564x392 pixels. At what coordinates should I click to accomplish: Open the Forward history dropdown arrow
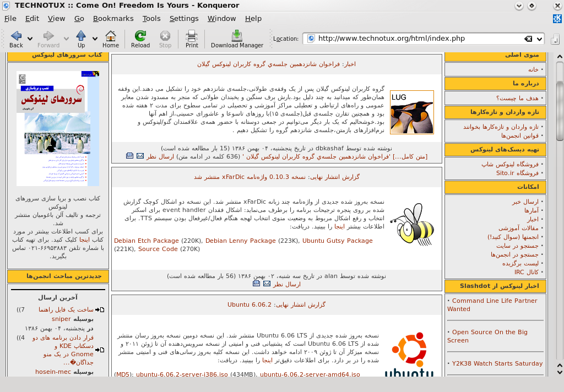point(66,39)
